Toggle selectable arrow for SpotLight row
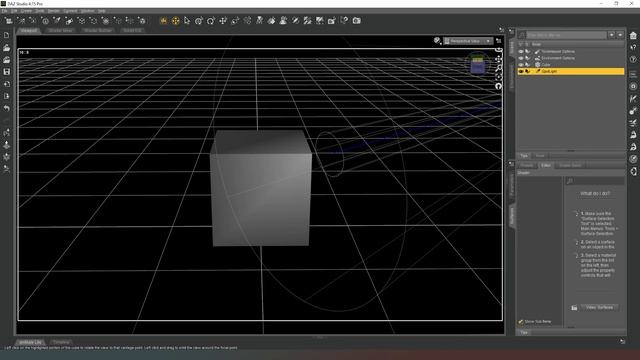The height and width of the screenshot is (360, 640). 527,71
